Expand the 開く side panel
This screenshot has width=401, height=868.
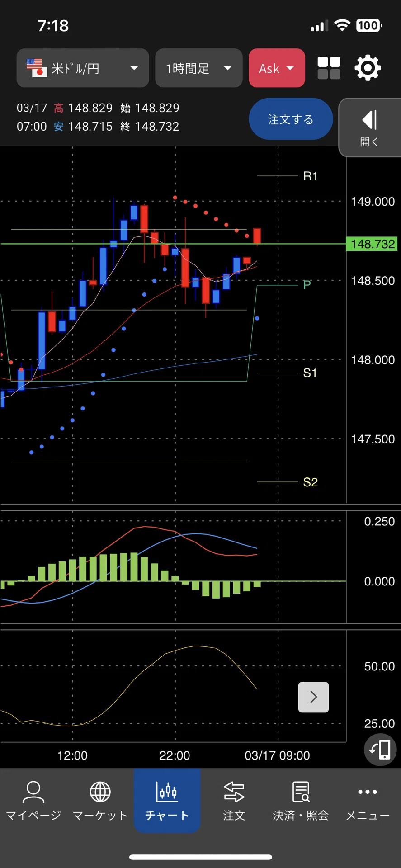(x=370, y=127)
